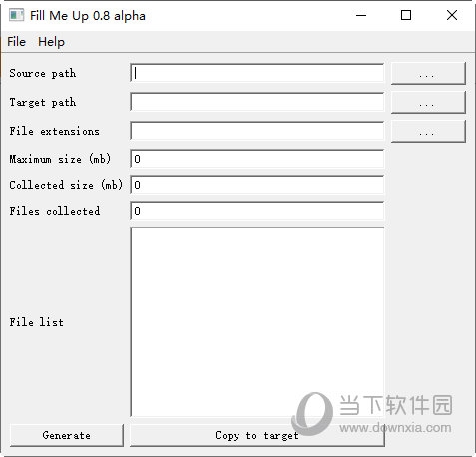Browse for the target path folder

pyautogui.click(x=428, y=103)
